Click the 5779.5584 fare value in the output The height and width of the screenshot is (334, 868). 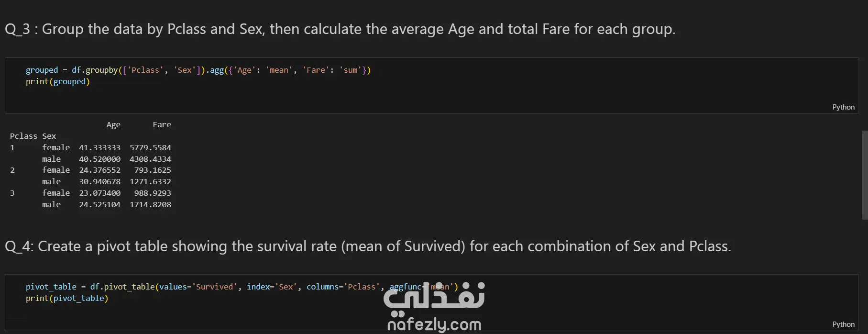point(150,148)
